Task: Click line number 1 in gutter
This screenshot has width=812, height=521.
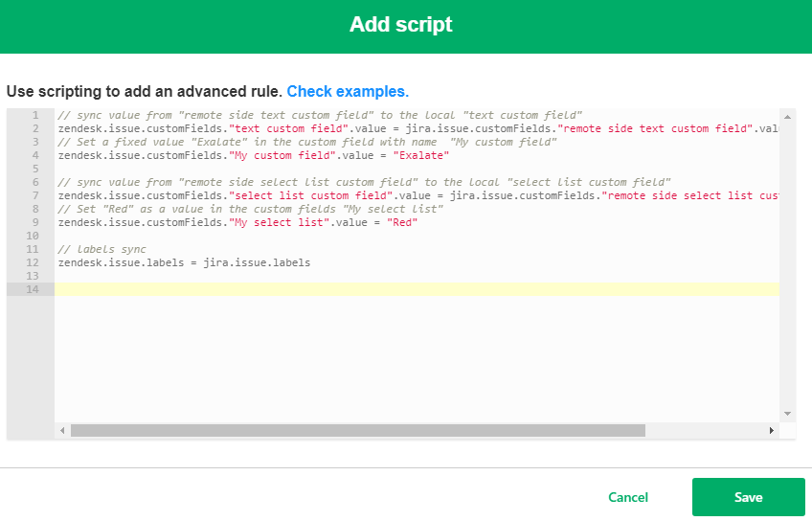Action: (35, 115)
